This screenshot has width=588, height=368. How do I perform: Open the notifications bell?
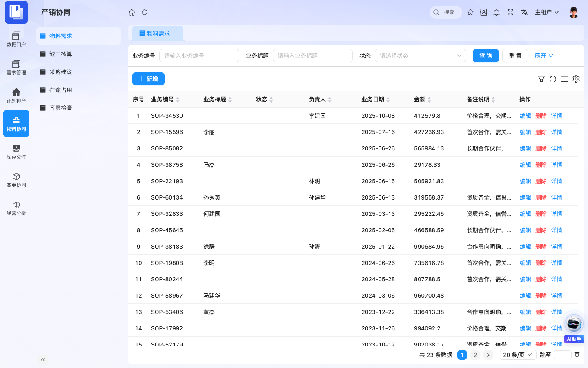point(497,12)
